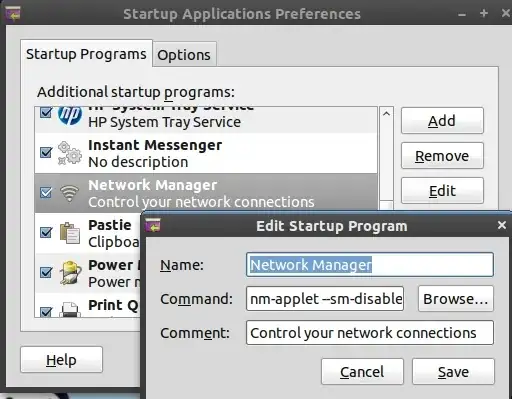Screen dimensions: 512x399
Task: Click the Edit Startup Program title bar icon
Action: pyautogui.click(x=153, y=226)
